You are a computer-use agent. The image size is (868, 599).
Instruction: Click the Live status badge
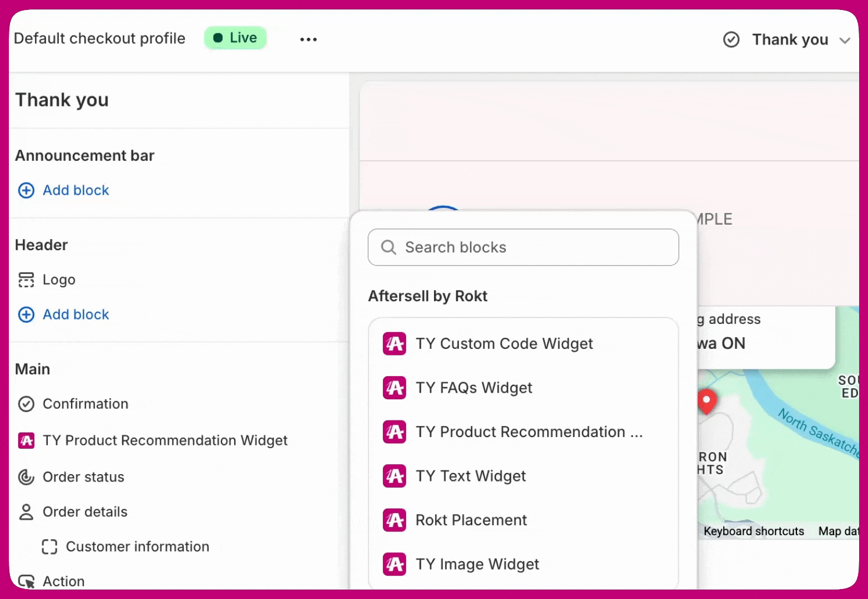tap(235, 38)
